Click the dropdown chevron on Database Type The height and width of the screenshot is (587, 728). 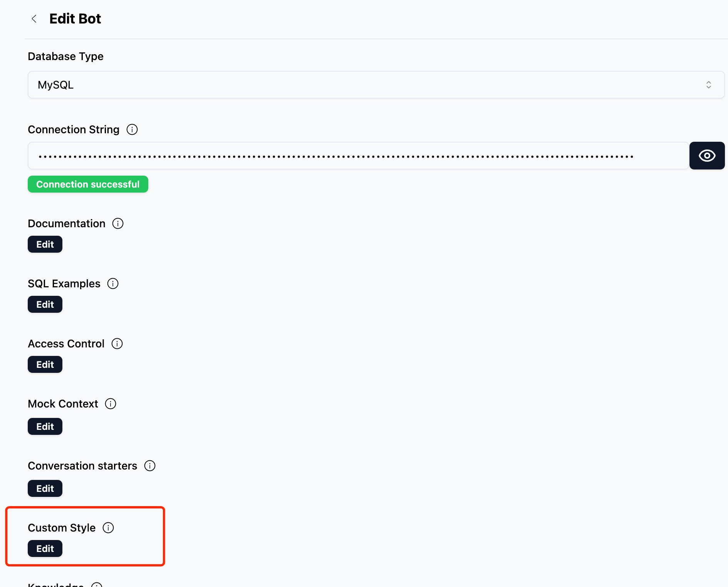pyautogui.click(x=709, y=85)
